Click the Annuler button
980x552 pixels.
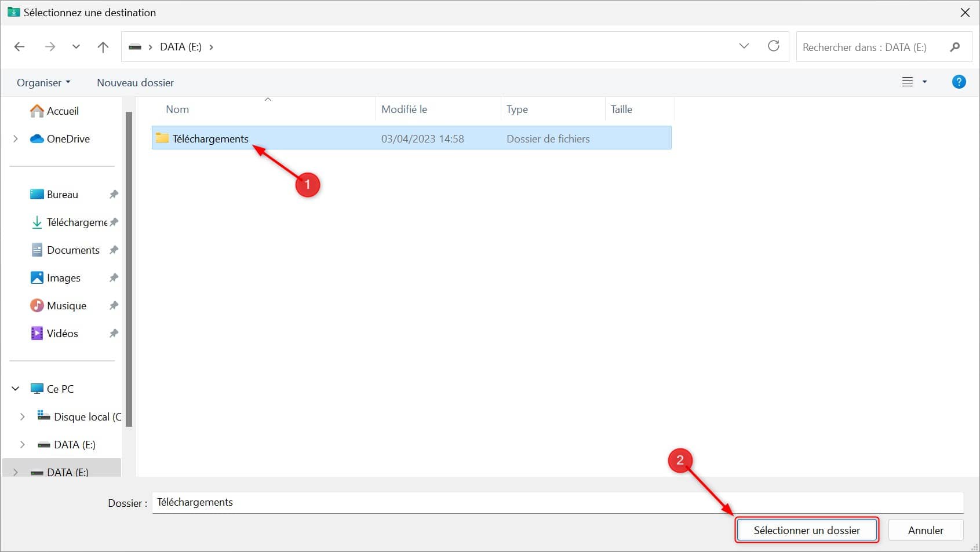(926, 530)
